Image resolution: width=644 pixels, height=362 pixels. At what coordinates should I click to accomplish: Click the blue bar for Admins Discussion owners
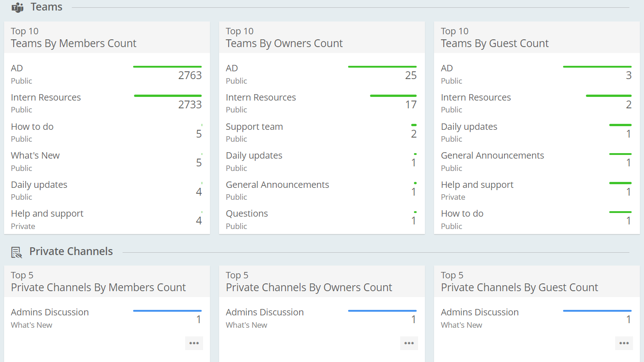382,310
